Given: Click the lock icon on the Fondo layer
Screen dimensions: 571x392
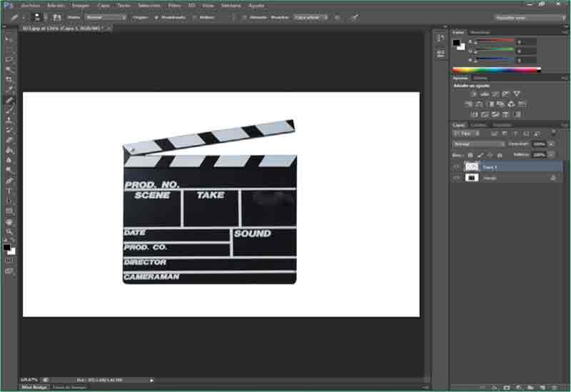Looking at the screenshot, I should 552,178.
